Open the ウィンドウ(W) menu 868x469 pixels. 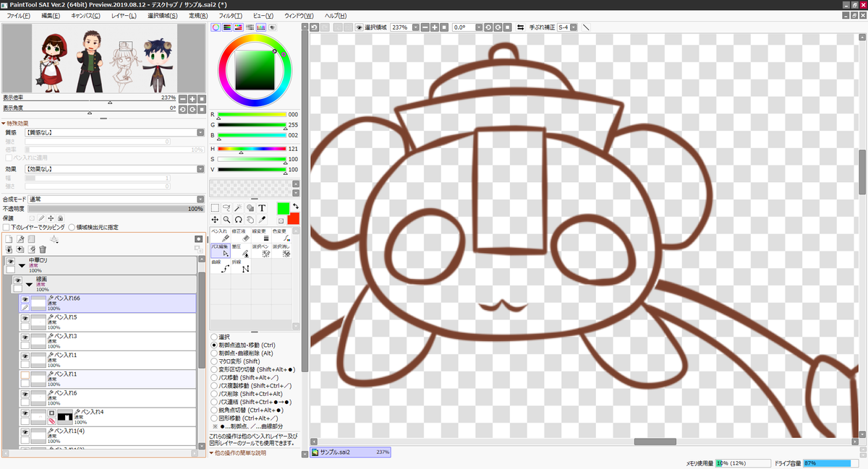[299, 15]
